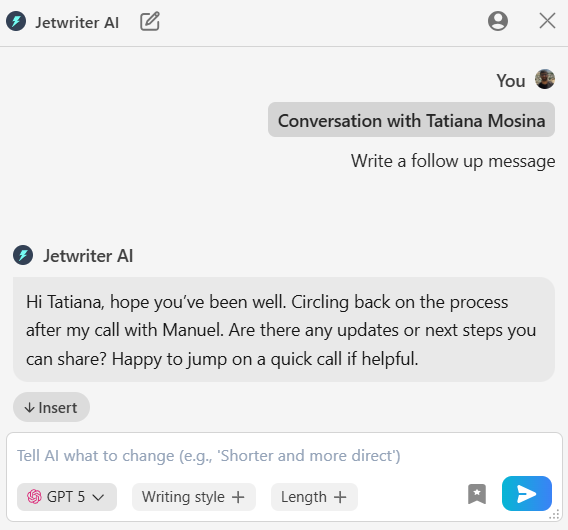Close the Jetwriter AI panel
This screenshot has width=568, height=530.
click(547, 21)
